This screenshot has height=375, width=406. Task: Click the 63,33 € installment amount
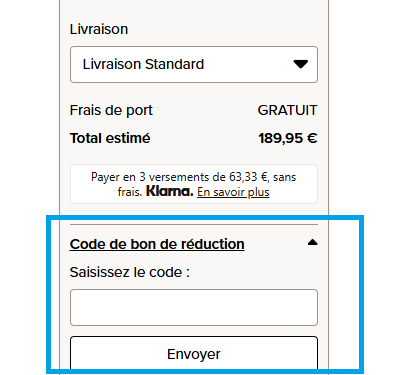[x=248, y=177]
